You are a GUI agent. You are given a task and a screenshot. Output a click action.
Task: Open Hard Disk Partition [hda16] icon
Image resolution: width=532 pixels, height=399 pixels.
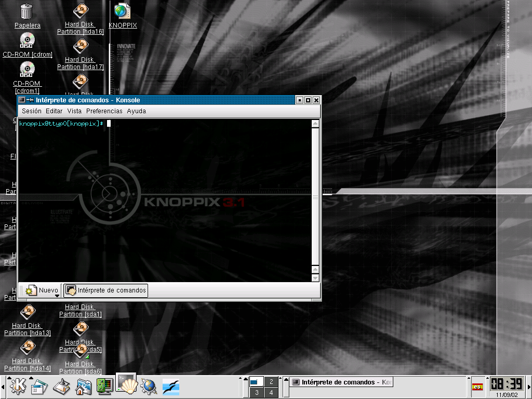pos(81,11)
